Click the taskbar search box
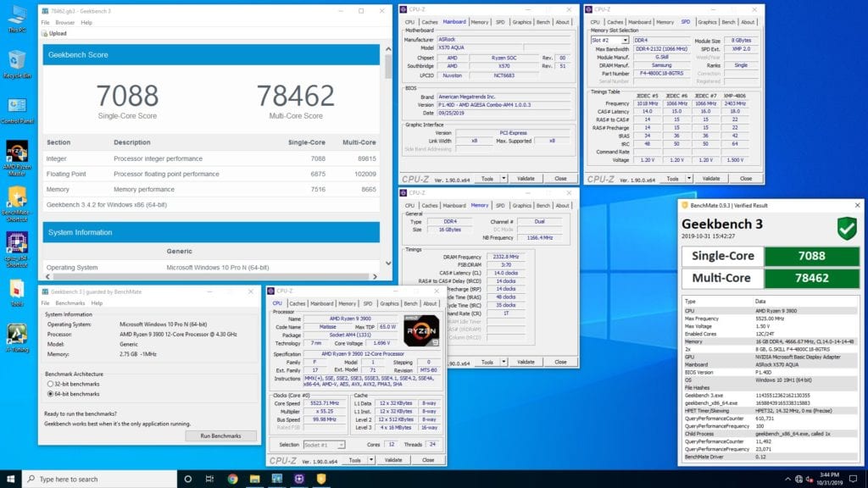 click(x=100, y=480)
